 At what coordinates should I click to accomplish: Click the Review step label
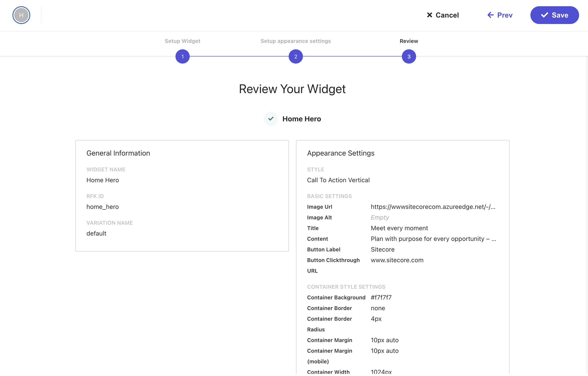click(409, 41)
